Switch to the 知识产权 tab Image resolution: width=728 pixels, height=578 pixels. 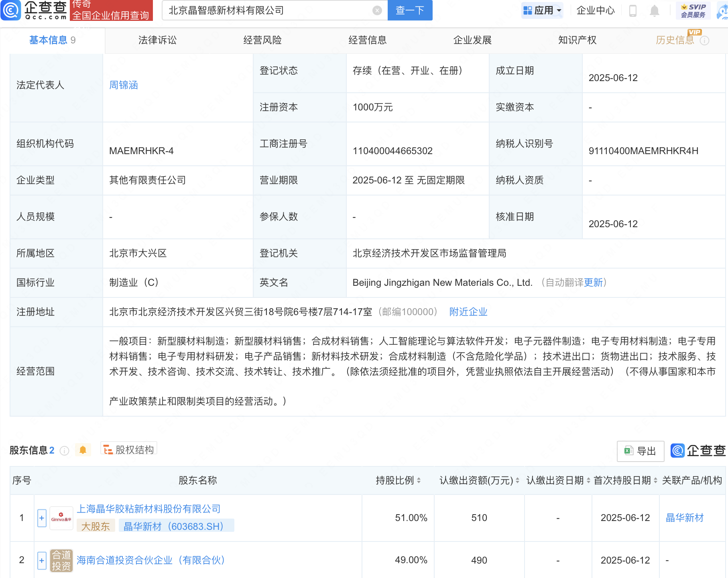pos(576,40)
